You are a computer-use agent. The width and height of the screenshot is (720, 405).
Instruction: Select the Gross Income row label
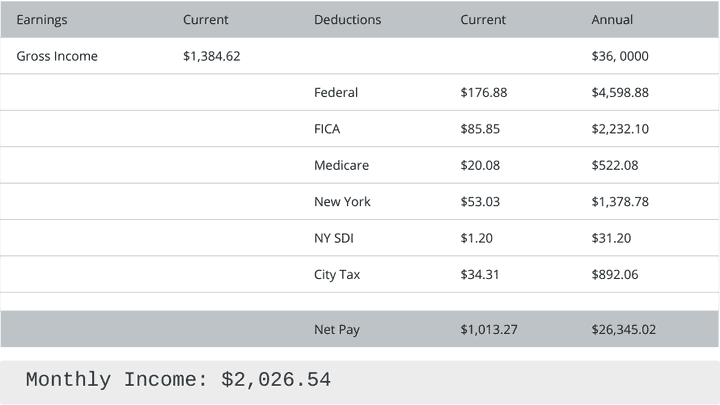coord(57,56)
